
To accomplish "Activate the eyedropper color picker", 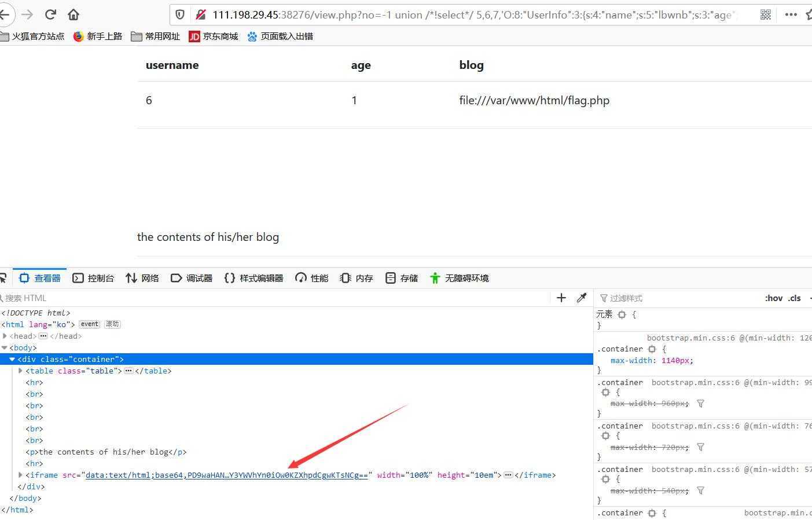I will (582, 298).
